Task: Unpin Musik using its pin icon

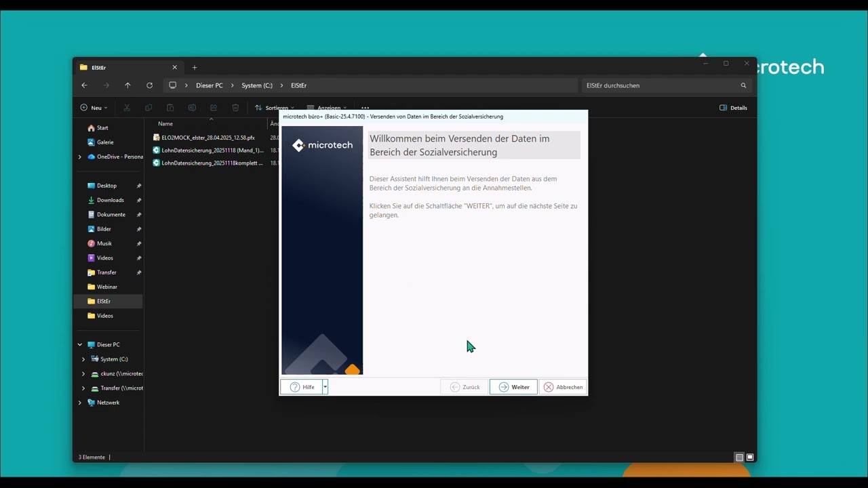Action: (x=139, y=243)
